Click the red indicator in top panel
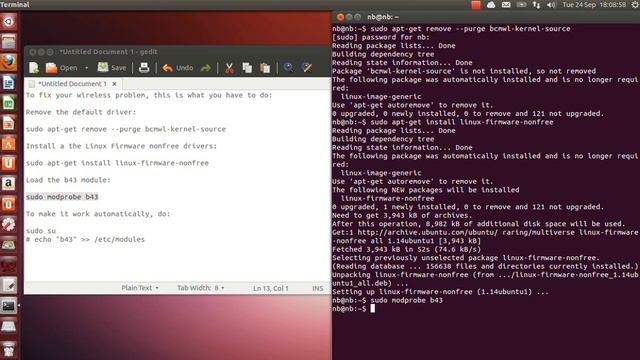This screenshot has width=640, height=360. (x=476, y=5)
